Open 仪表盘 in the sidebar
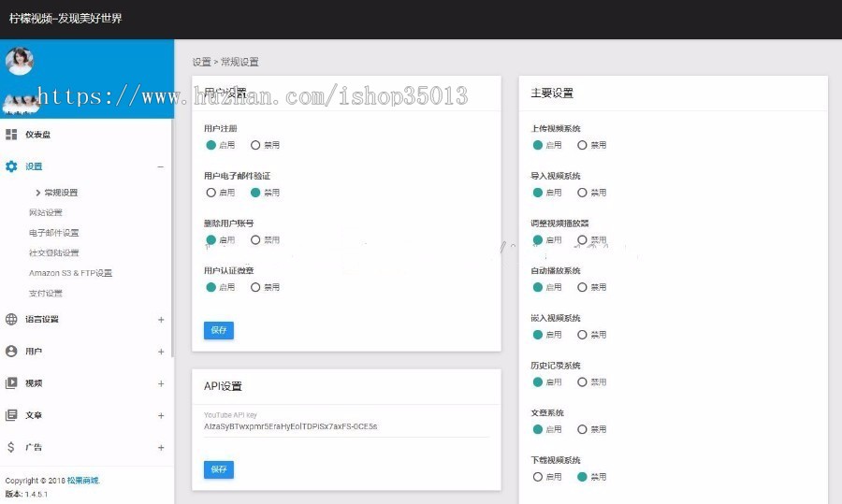Viewport: 842px width, 504px height. (37, 135)
